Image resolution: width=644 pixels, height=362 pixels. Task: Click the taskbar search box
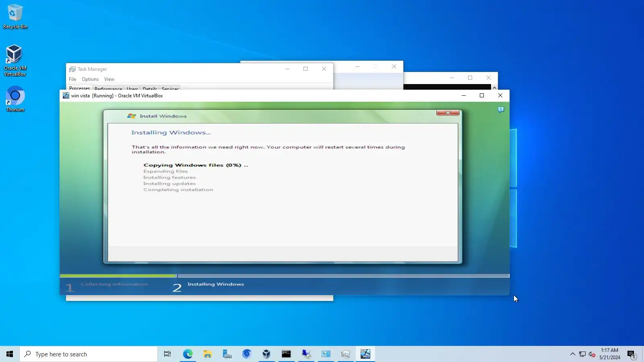tap(89, 354)
